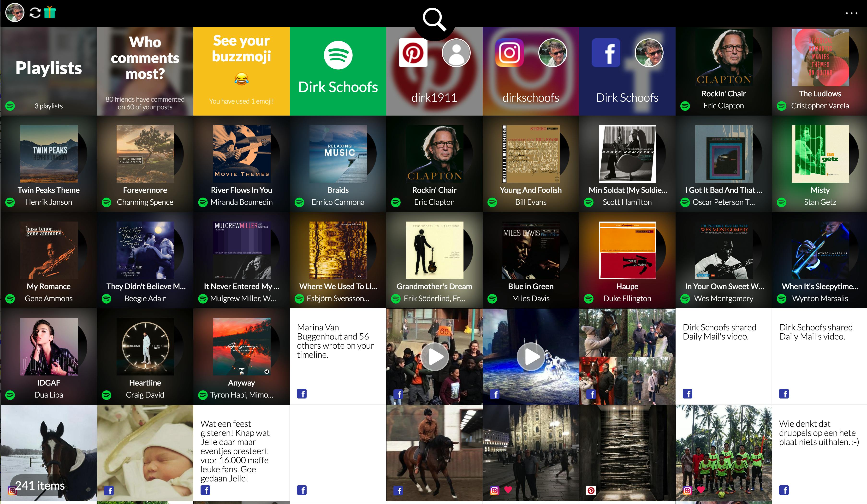The image size is (867, 504).
Task: Click the refresh sync arrows icon
Action: click(x=35, y=13)
